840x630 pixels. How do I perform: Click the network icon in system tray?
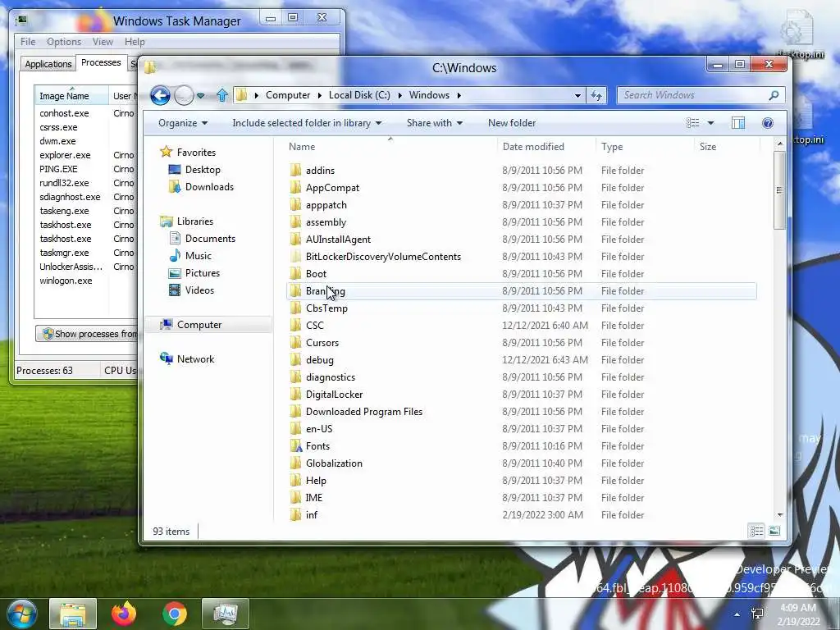coord(757,614)
